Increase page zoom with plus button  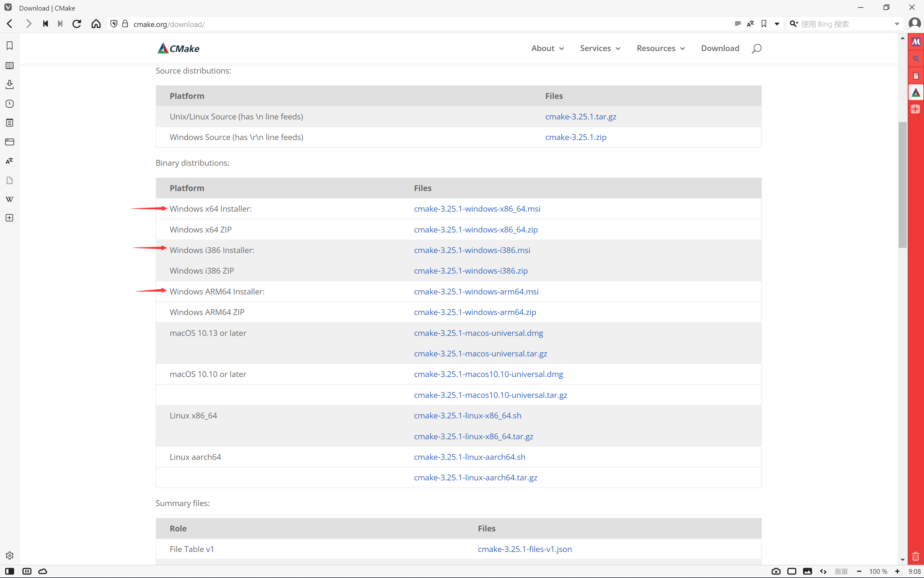(897, 571)
